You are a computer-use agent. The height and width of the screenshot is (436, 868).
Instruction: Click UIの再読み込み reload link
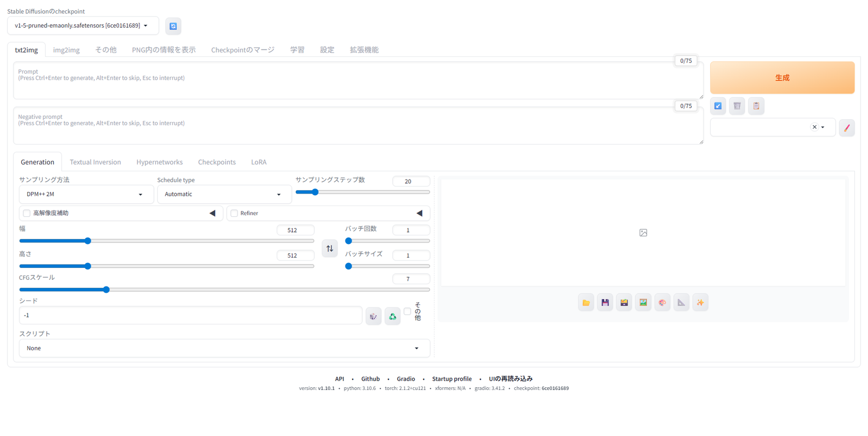pos(510,379)
